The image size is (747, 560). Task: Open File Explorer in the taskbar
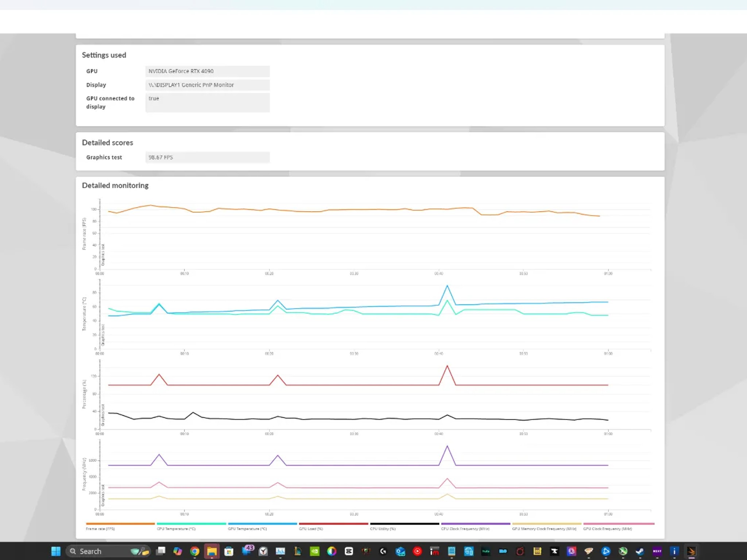tap(212, 551)
